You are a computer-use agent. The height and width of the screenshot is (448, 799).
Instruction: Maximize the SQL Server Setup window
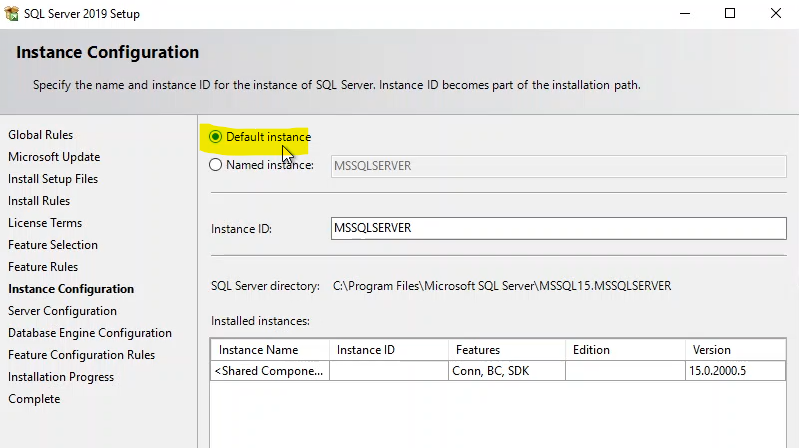tap(730, 13)
